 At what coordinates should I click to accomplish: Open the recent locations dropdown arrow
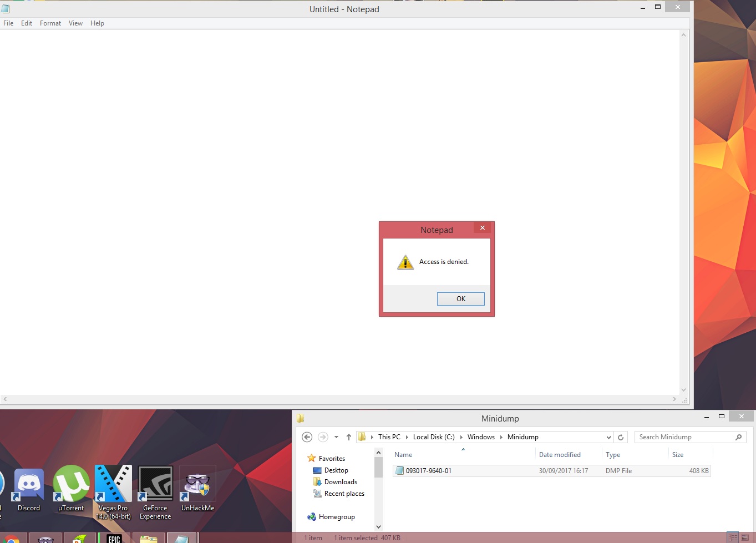[x=336, y=437]
